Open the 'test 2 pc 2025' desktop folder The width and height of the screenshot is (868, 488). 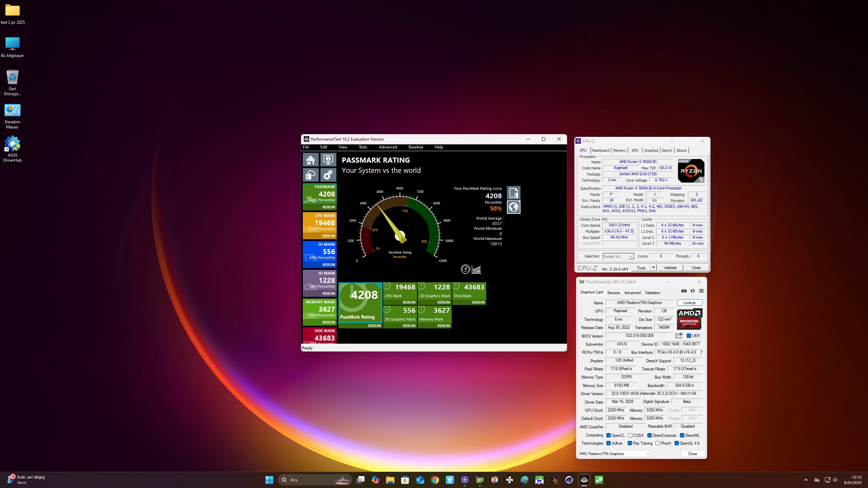(x=13, y=15)
